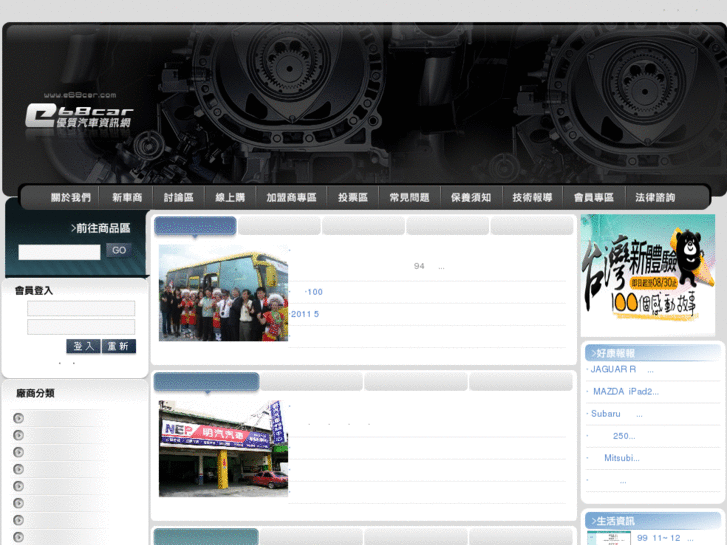Click the 重新 reset button
The width and height of the screenshot is (727, 545).
119,346
